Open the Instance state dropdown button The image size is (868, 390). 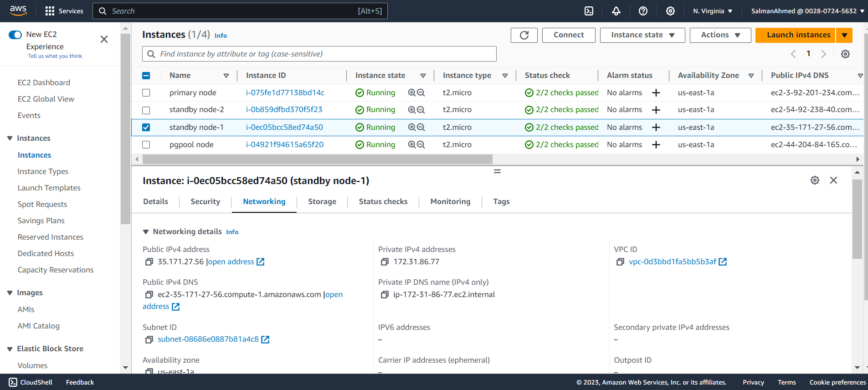click(642, 35)
